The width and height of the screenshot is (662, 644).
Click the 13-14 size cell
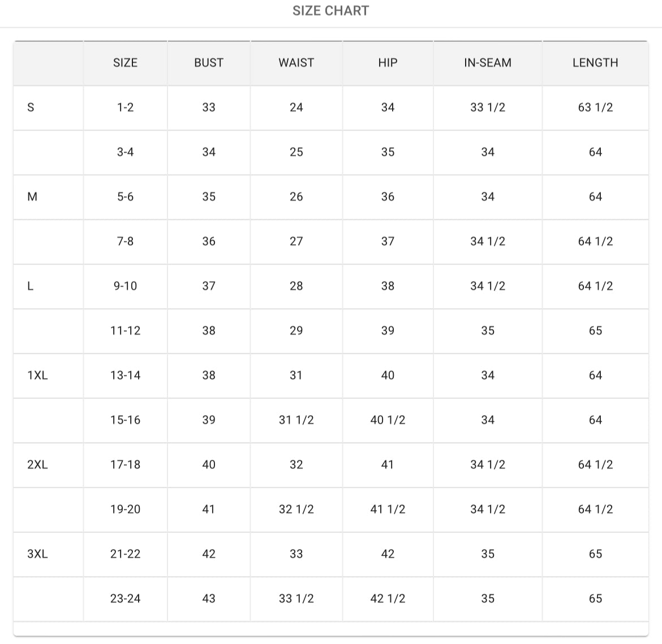coord(125,375)
